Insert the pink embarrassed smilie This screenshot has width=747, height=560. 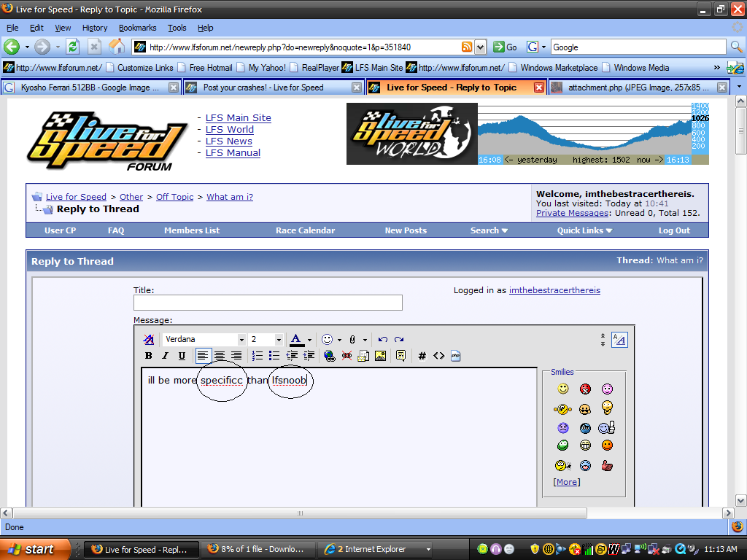(607, 389)
